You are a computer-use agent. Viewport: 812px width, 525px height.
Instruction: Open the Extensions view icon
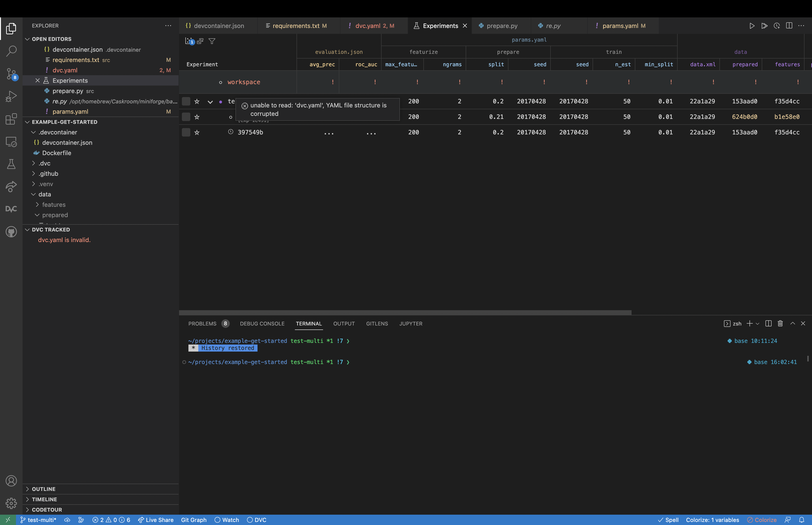[11, 119]
